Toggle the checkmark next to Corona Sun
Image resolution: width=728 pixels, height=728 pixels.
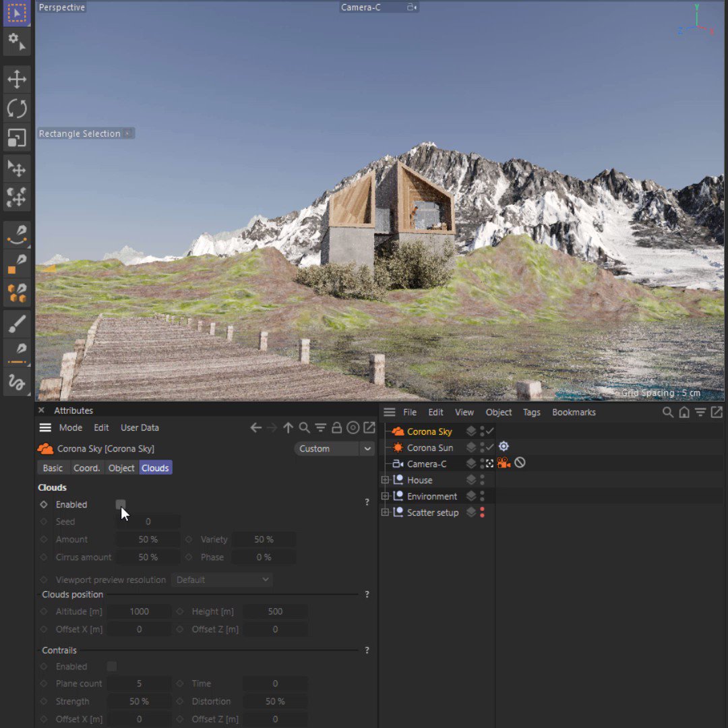coord(489,448)
